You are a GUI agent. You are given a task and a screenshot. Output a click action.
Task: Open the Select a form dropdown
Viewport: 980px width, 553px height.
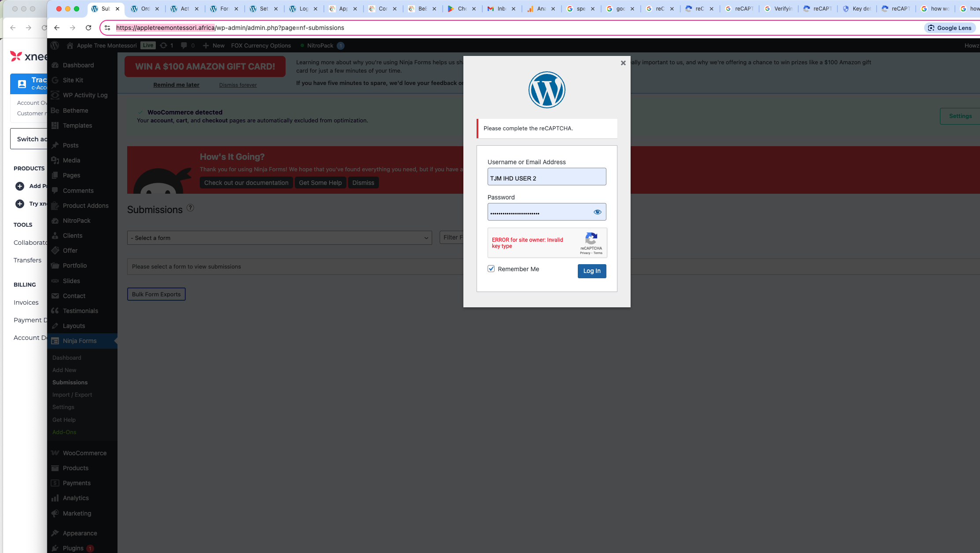pos(279,238)
